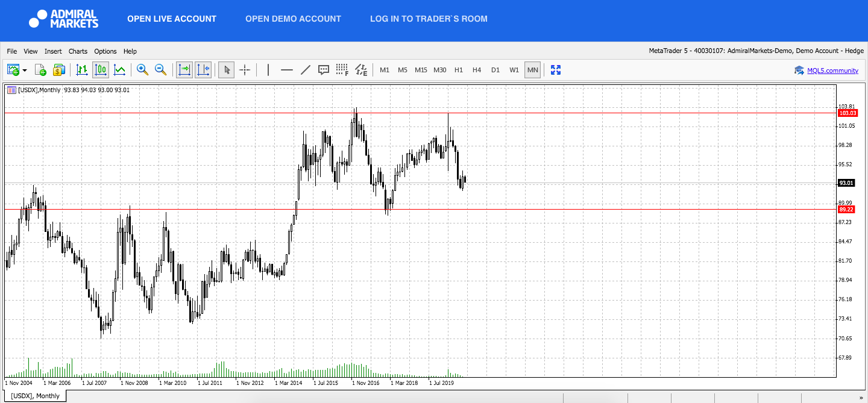Select the Line chart display icon
868x403 pixels.
(119, 70)
